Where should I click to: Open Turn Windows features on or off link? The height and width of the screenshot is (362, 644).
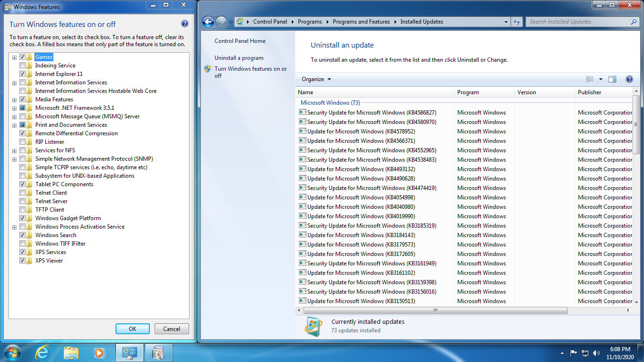[250, 72]
